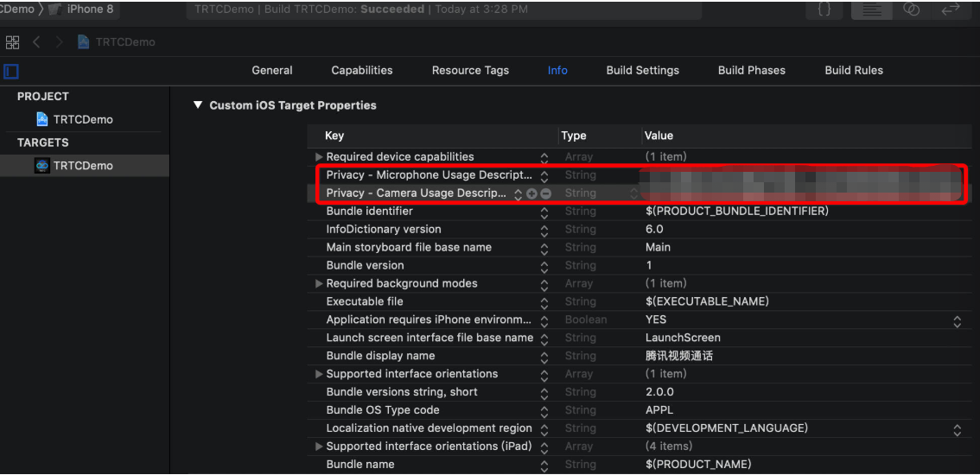Image resolution: width=980 pixels, height=475 pixels.
Task: Toggle the project and targets list sidebar
Action: [x=11, y=71]
